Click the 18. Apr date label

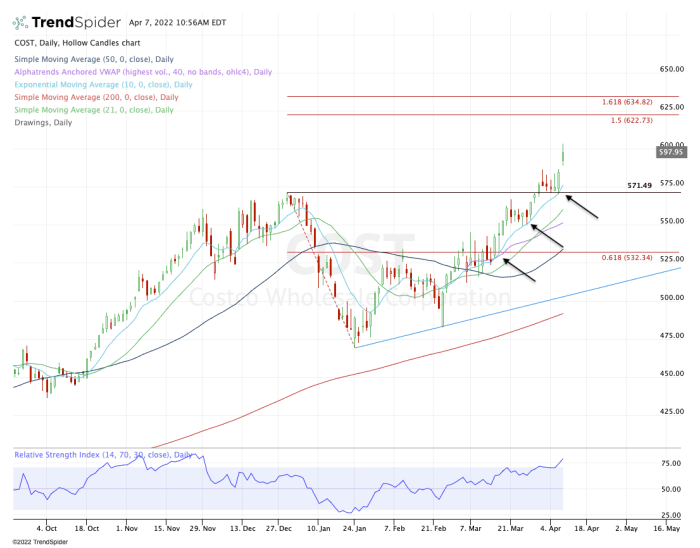[x=586, y=528]
